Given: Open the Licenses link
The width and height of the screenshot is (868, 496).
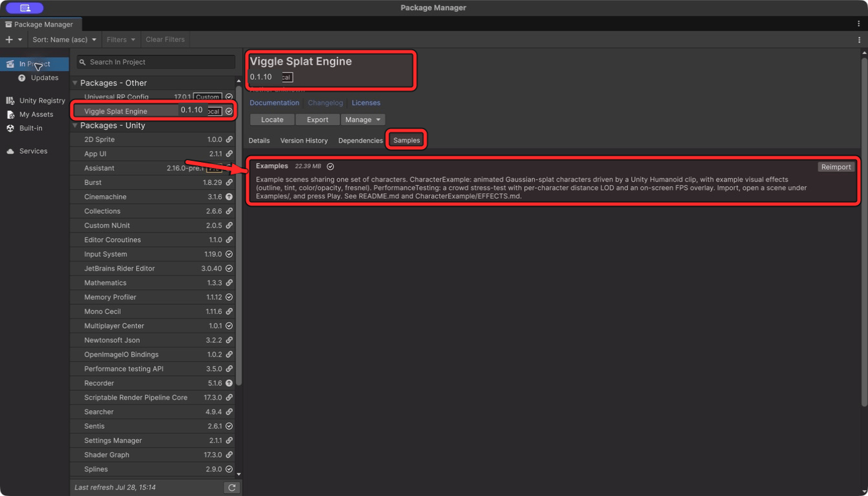Looking at the screenshot, I should [366, 103].
